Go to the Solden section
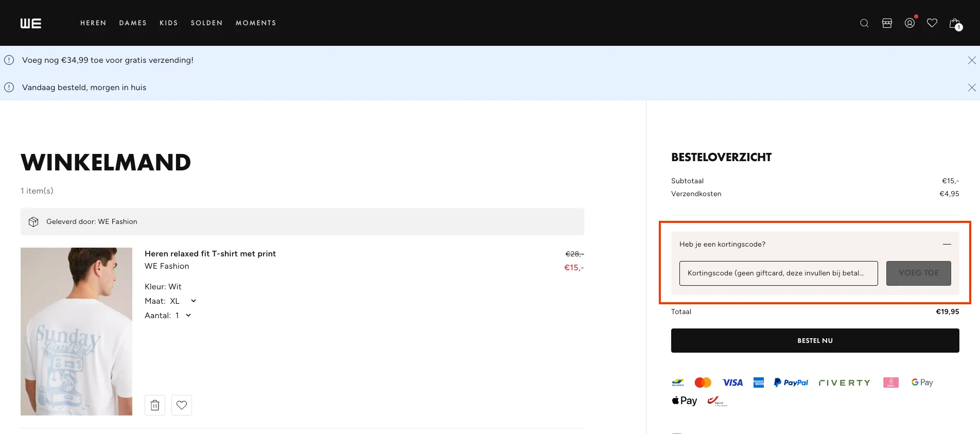The width and height of the screenshot is (980, 434). (206, 23)
